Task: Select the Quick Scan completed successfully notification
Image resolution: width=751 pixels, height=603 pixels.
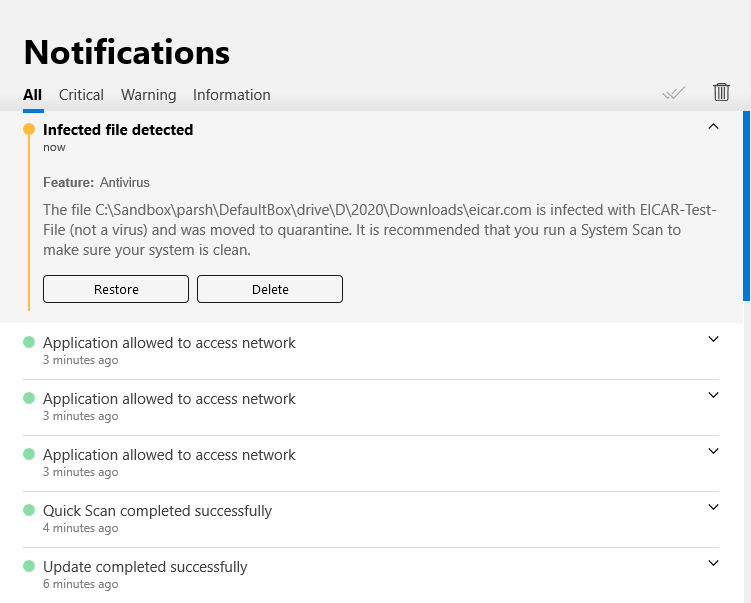Action: [157, 511]
